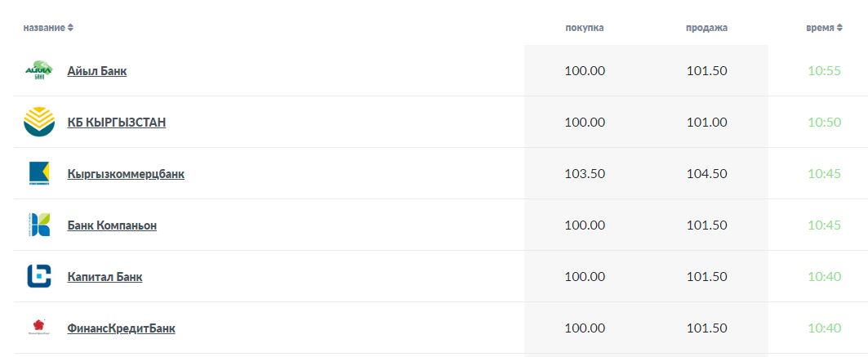
Task: Click the Банк Компаньон logo icon
Action: 38,225
